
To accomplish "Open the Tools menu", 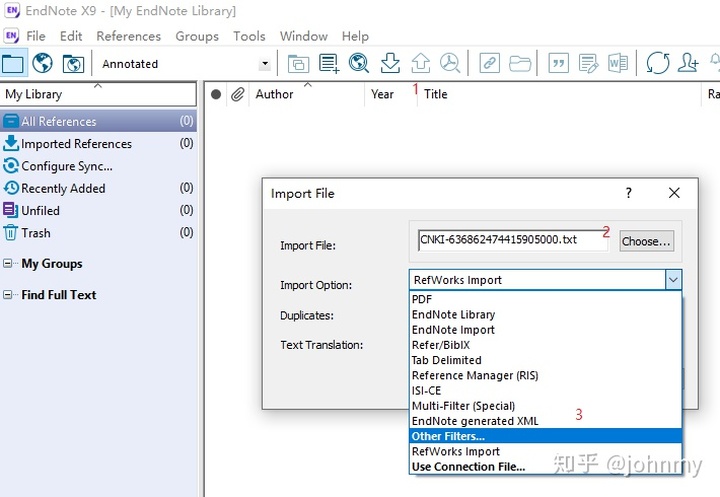I will click(249, 36).
